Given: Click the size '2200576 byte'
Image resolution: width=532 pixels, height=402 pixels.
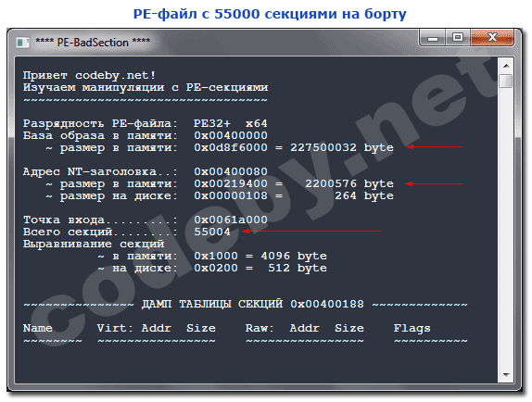Looking at the screenshot, I should [349, 183].
